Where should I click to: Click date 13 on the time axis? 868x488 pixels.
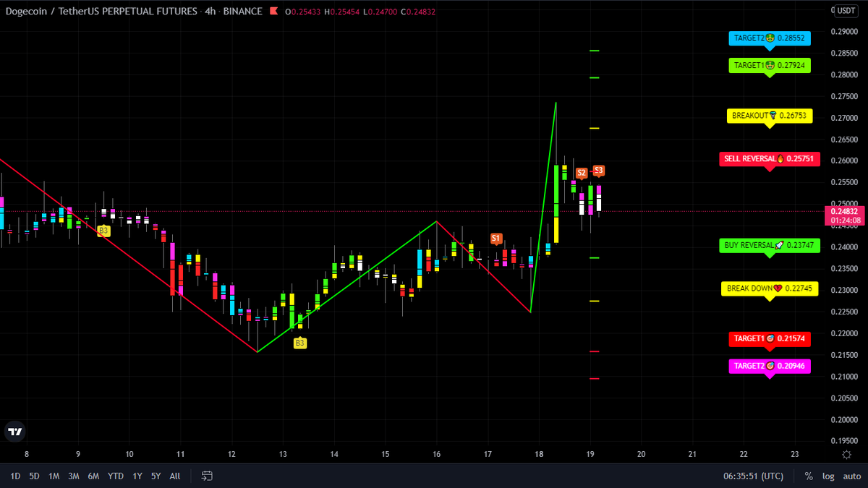283,454
